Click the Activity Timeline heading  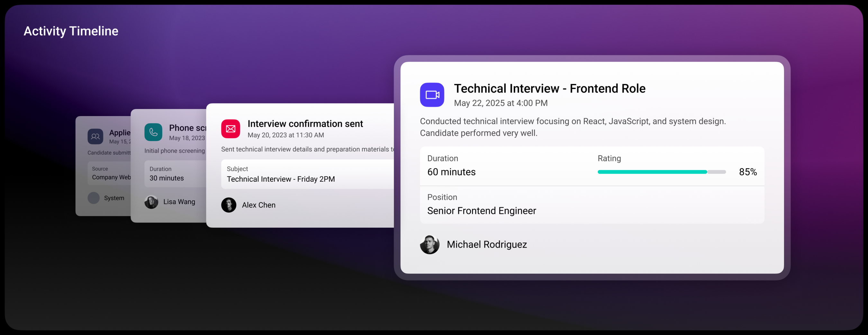click(x=71, y=31)
